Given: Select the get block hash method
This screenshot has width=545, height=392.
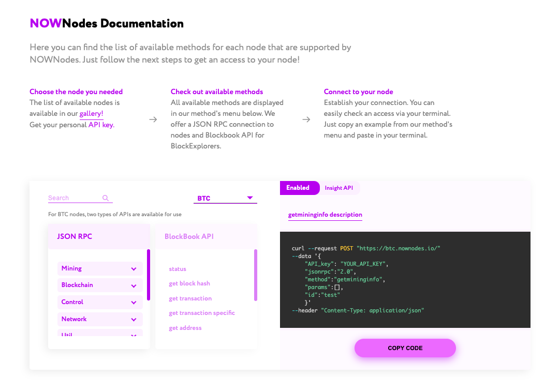Looking at the screenshot, I should pyautogui.click(x=189, y=283).
